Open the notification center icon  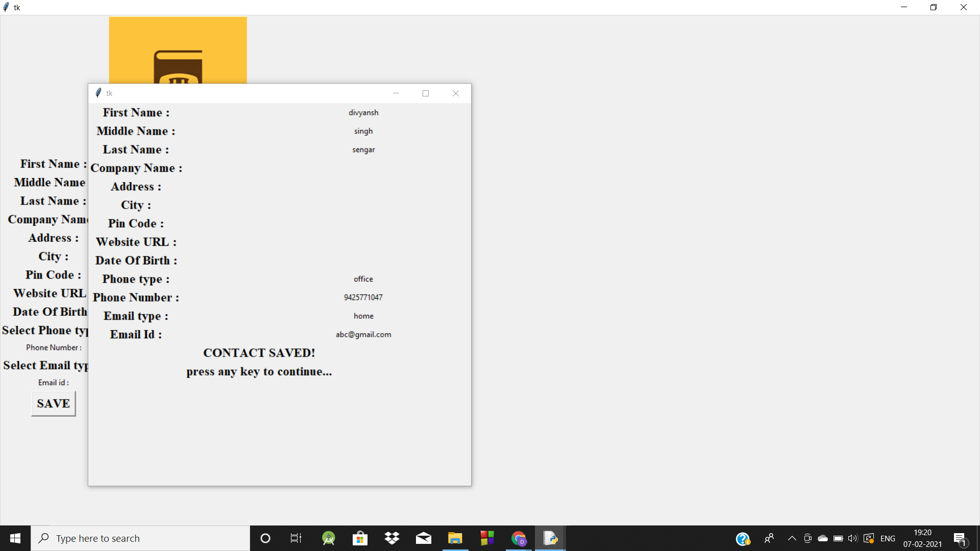click(x=960, y=538)
